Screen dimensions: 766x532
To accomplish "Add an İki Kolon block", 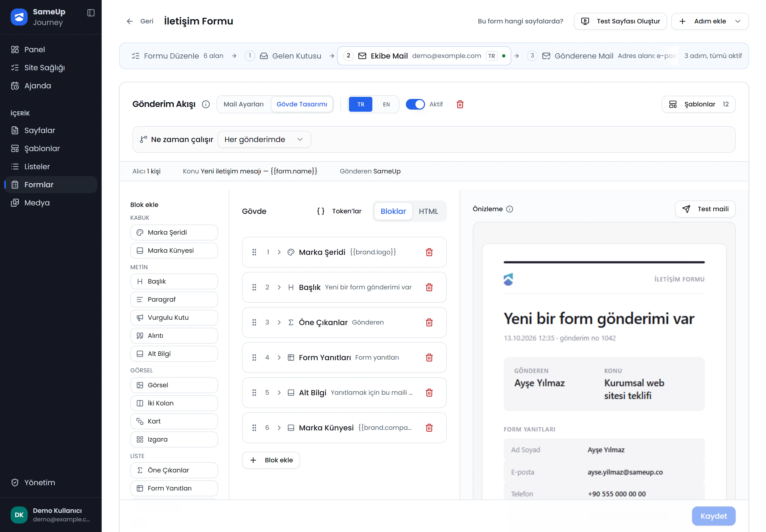I will point(174,403).
